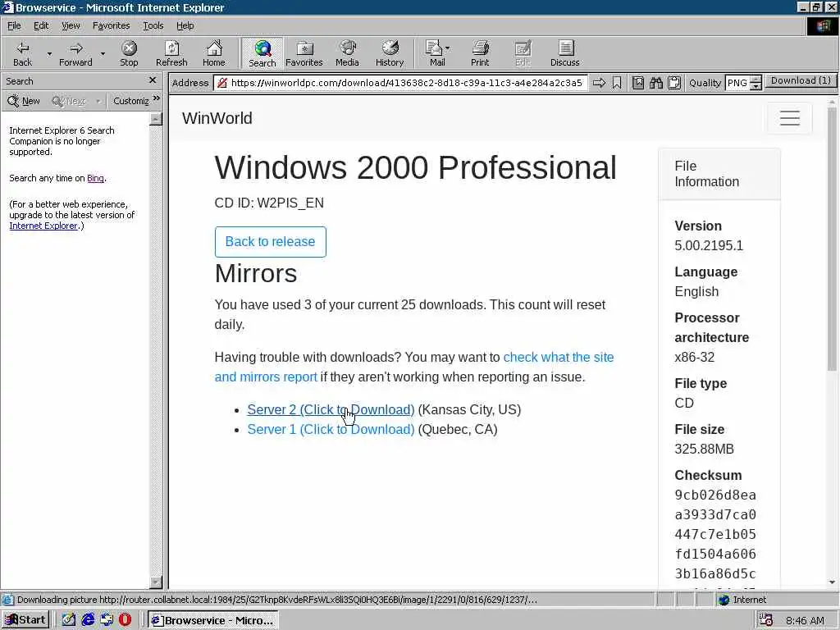Open the Favorites toolbar button
This screenshot has height=630, width=840.
(304, 53)
